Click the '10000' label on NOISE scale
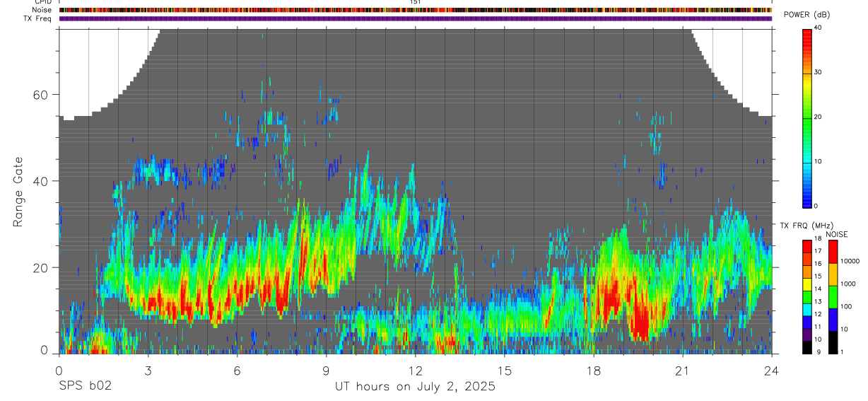Viewport: 868px width, 401px height. click(849, 261)
